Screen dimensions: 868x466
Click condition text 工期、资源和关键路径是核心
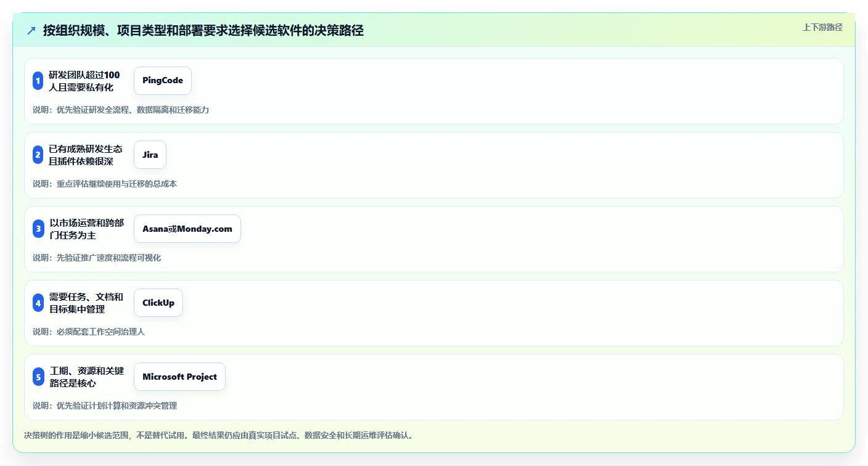pyautogui.click(x=87, y=377)
